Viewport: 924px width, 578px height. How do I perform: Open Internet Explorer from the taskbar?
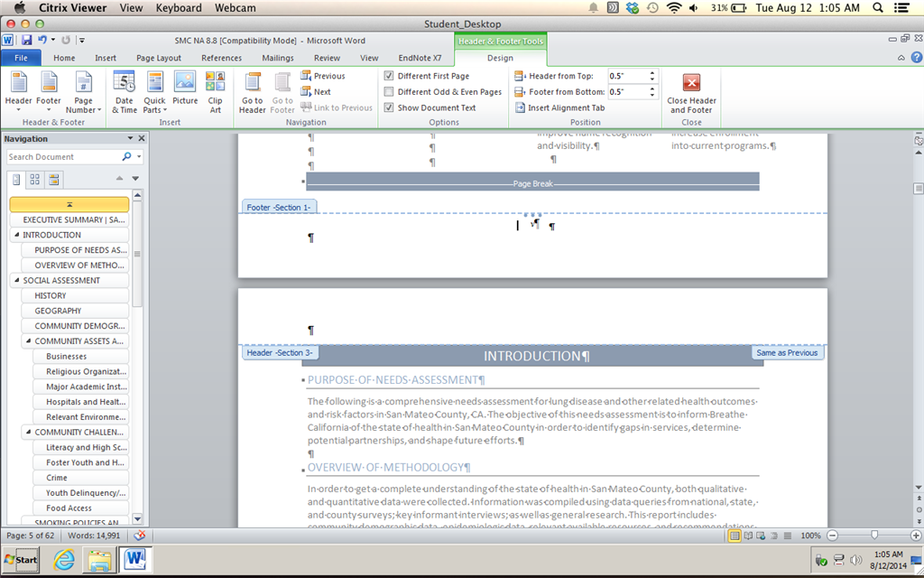64,560
